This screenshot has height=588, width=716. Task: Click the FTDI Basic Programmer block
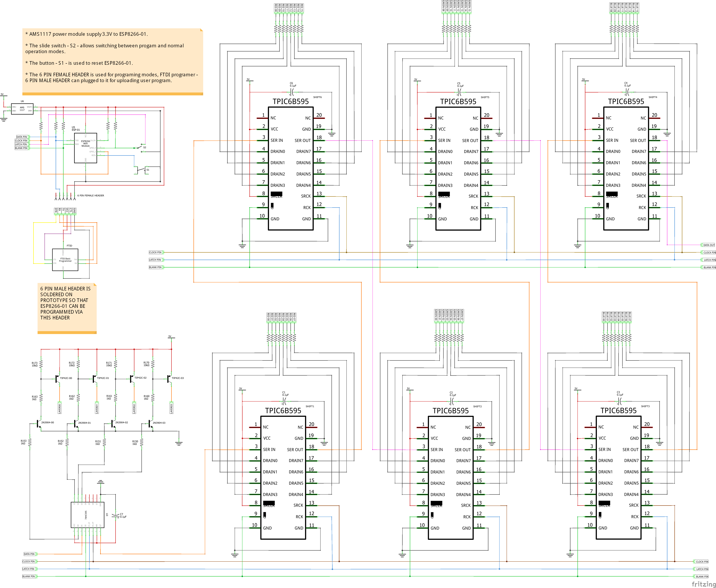[65, 260]
